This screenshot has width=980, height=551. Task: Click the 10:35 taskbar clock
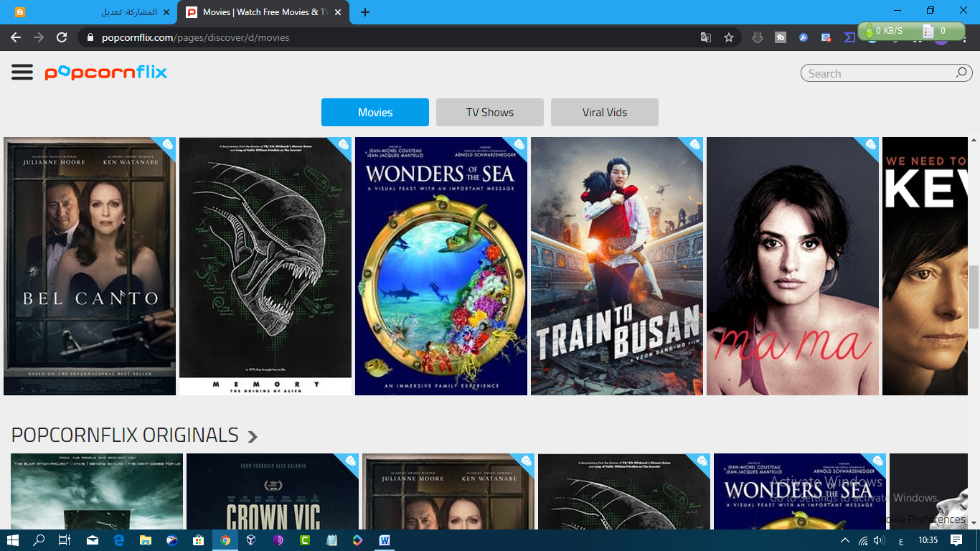click(x=928, y=540)
